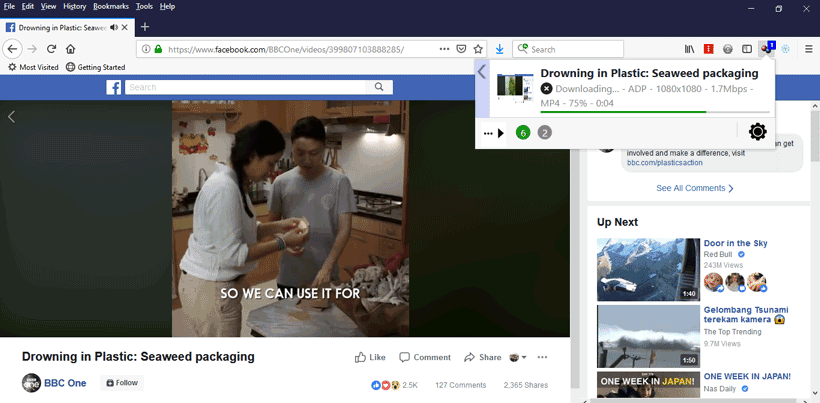Focus the browser Search box

(x=568, y=49)
